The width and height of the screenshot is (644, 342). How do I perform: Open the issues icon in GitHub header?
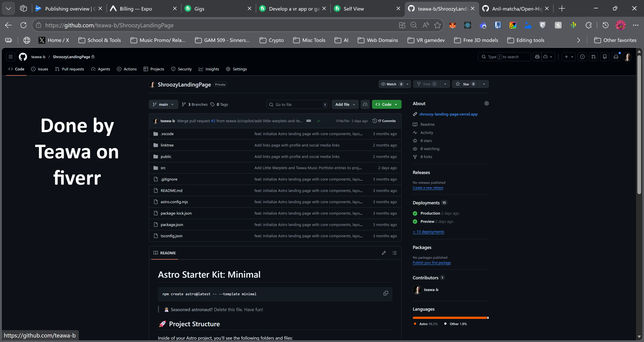coord(582,57)
